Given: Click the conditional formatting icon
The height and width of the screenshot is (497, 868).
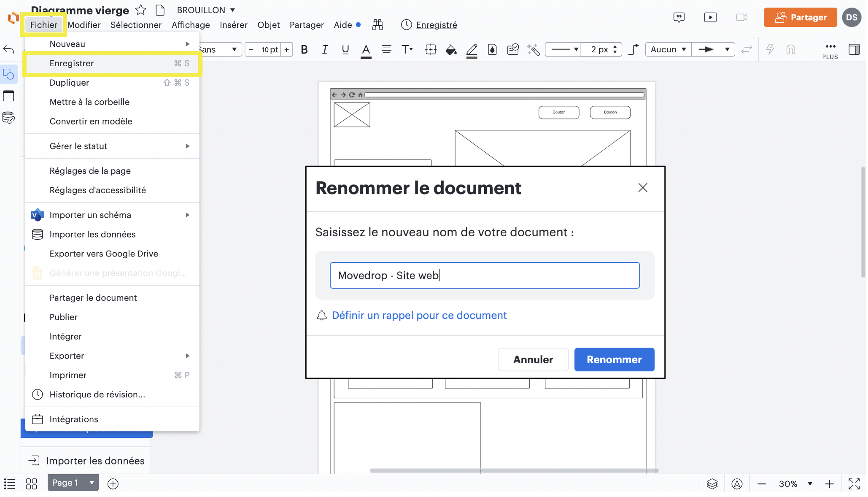Looking at the screenshot, I should tap(513, 49).
